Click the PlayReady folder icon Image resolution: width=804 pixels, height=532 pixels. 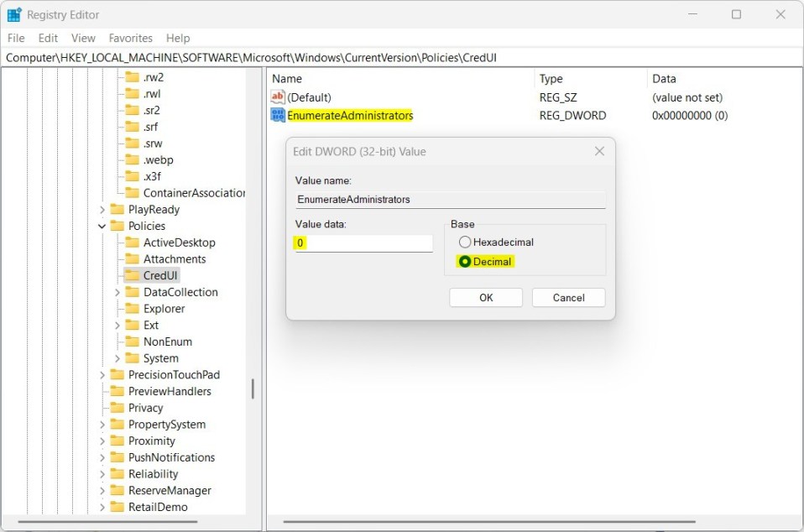[x=117, y=209]
